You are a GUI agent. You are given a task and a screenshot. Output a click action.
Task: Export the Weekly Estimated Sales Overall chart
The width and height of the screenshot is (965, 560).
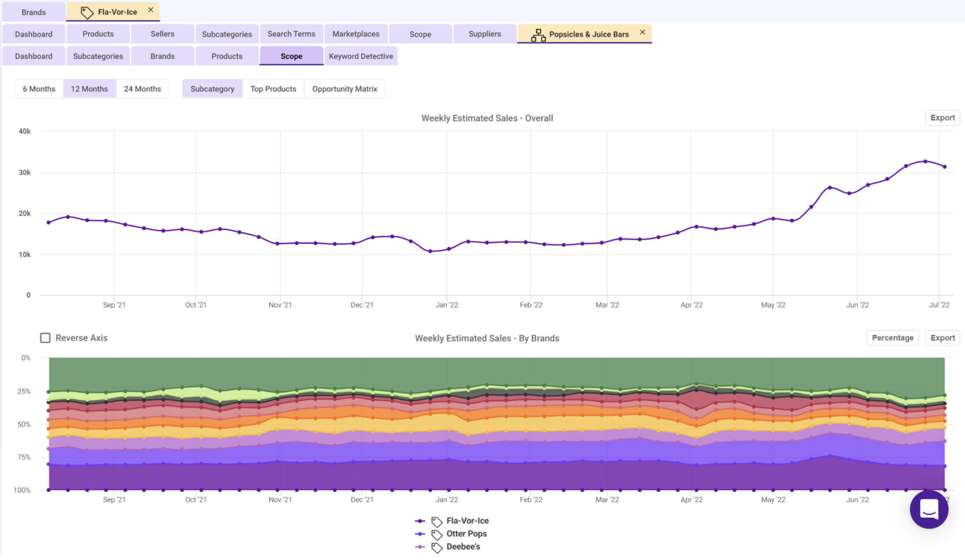click(942, 118)
